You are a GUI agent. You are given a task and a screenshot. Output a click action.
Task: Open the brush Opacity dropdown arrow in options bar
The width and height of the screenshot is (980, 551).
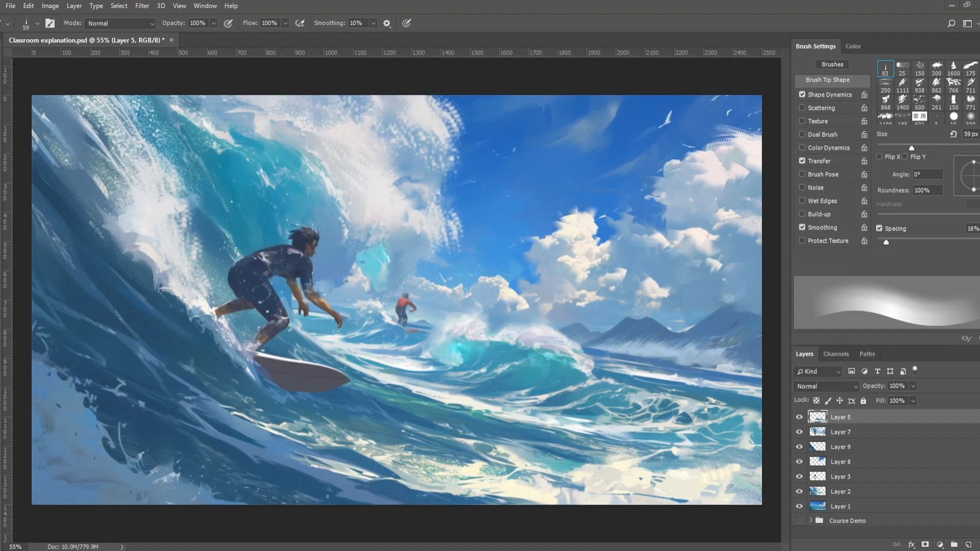pyautogui.click(x=214, y=23)
